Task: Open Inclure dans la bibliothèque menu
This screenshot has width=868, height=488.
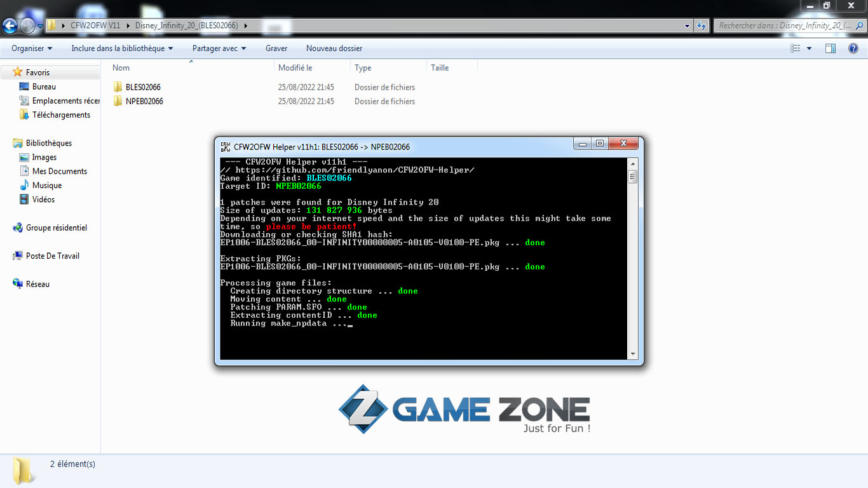Action: tap(122, 48)
